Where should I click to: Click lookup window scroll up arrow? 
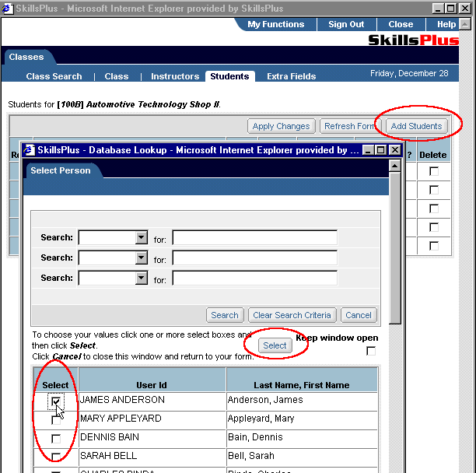394,166
